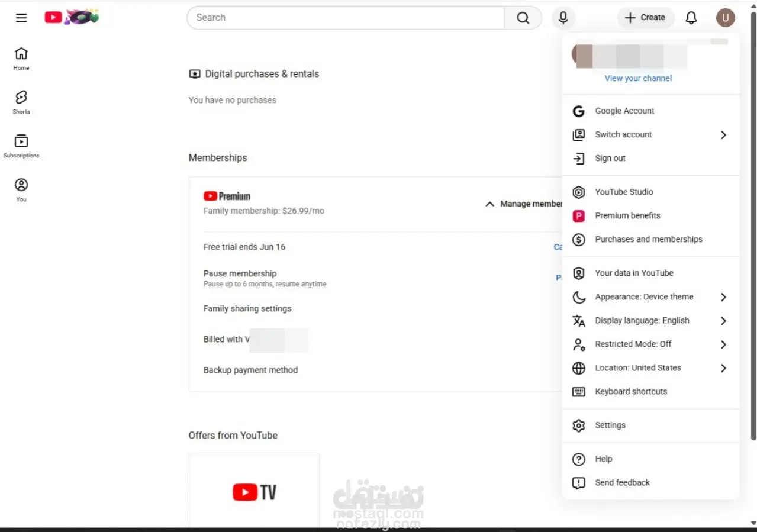
Task: Click the YouTube Premium logo
Action: 227,196
